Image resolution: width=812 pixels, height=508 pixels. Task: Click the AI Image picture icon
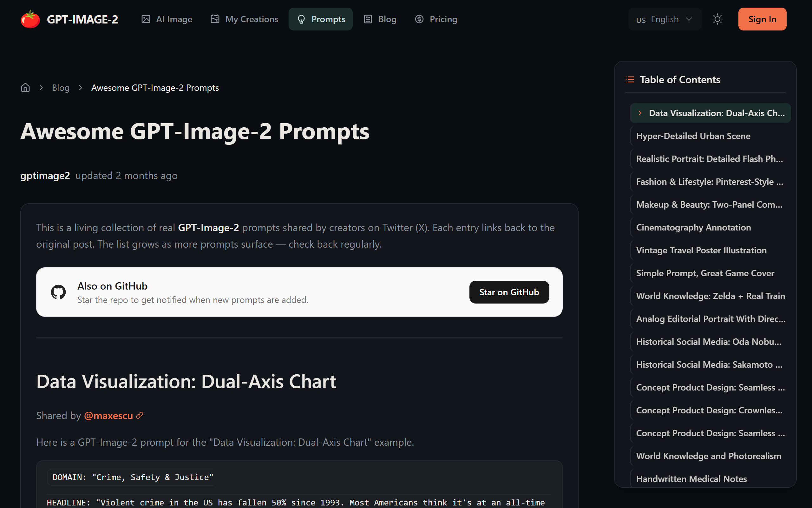[146, 19]
